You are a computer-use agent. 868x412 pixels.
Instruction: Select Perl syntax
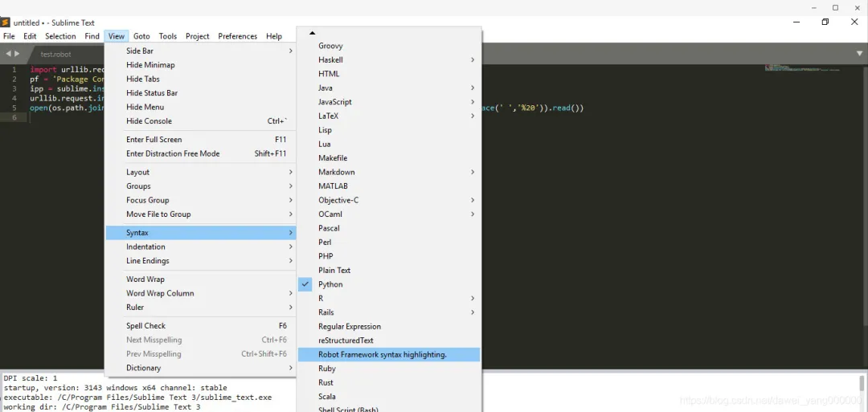click(x=389, y=243)
